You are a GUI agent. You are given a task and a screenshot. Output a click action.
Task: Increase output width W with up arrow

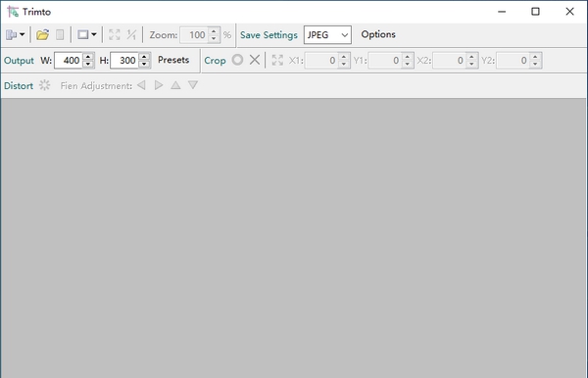(x=88, y=57)
